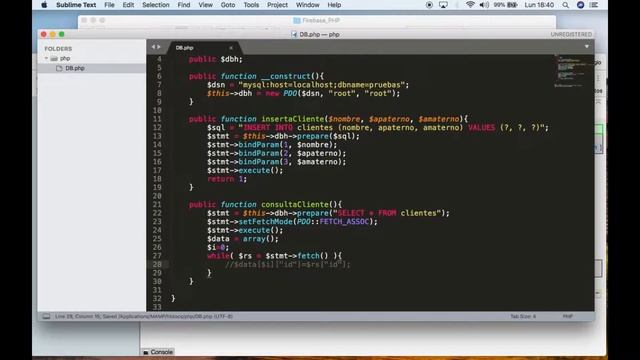Click line number 11 in gutter
This screenshot has height=360, width=640.
(x=157, y=119)
